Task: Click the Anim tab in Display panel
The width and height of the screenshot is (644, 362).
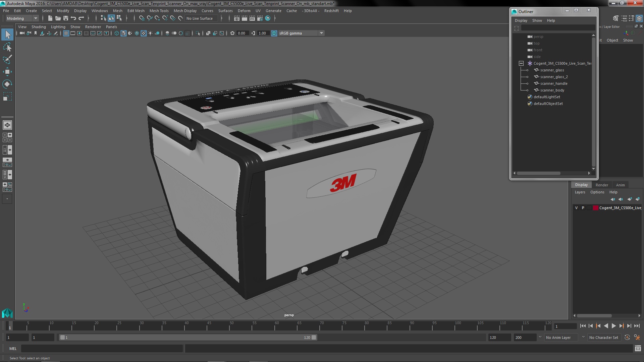Action: (x=620, y=184)
